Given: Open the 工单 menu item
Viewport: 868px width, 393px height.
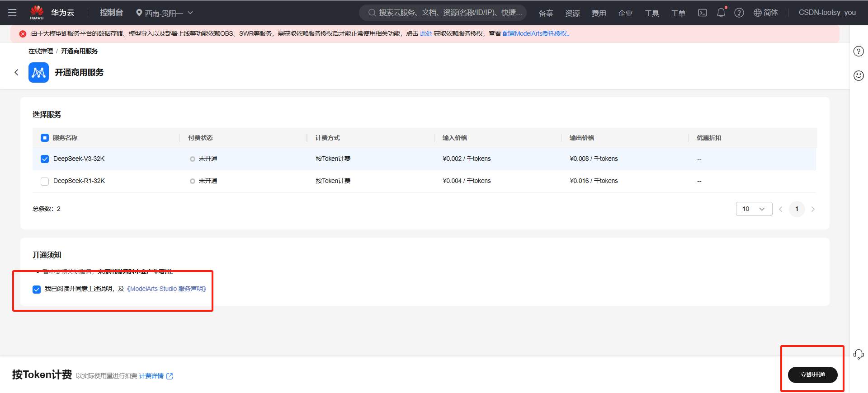Looking at the screenshot, I should [678, 13].
